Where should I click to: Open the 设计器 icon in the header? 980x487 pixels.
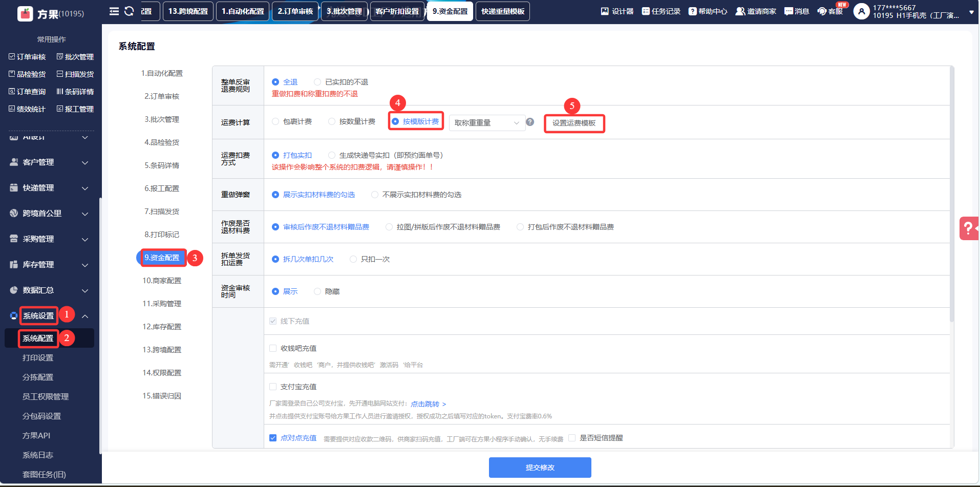pyautogui.click(x=605, y=11)
